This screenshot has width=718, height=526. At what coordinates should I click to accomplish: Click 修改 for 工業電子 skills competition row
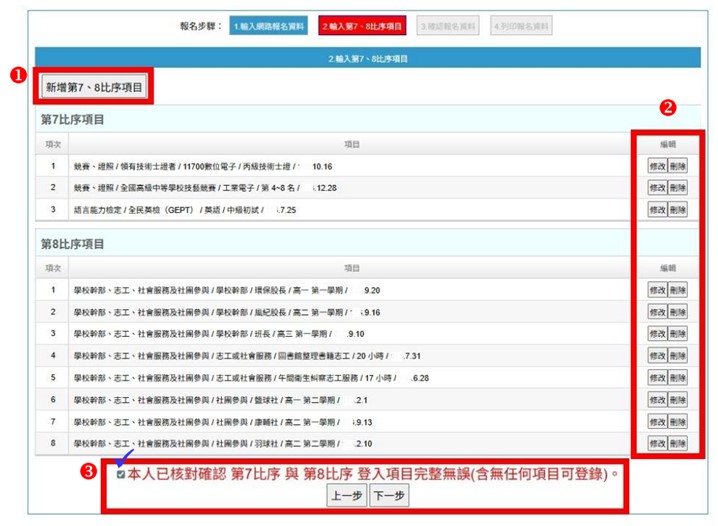point(657,187)
